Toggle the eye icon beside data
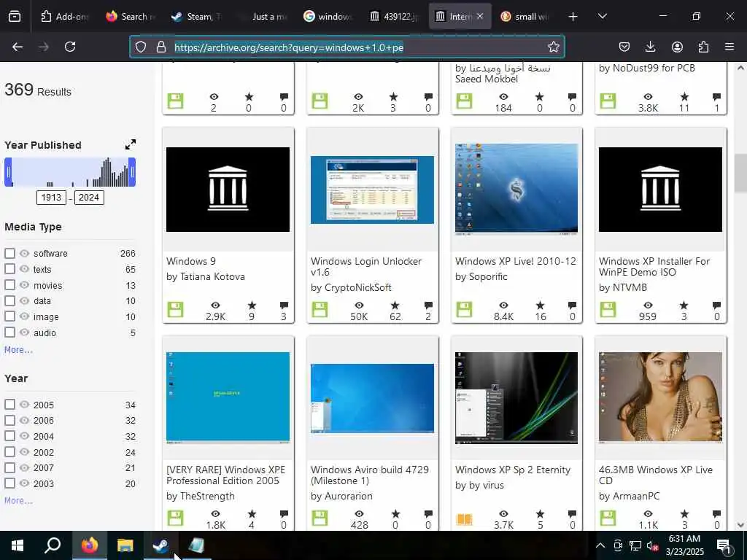747x560 pixels. [x=24, y=300]
